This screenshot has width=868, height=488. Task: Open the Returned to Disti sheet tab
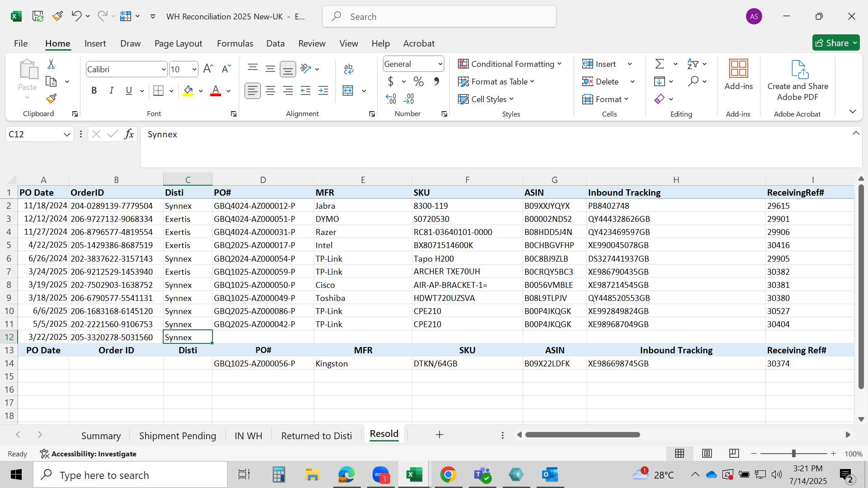[x=316, y=436]
